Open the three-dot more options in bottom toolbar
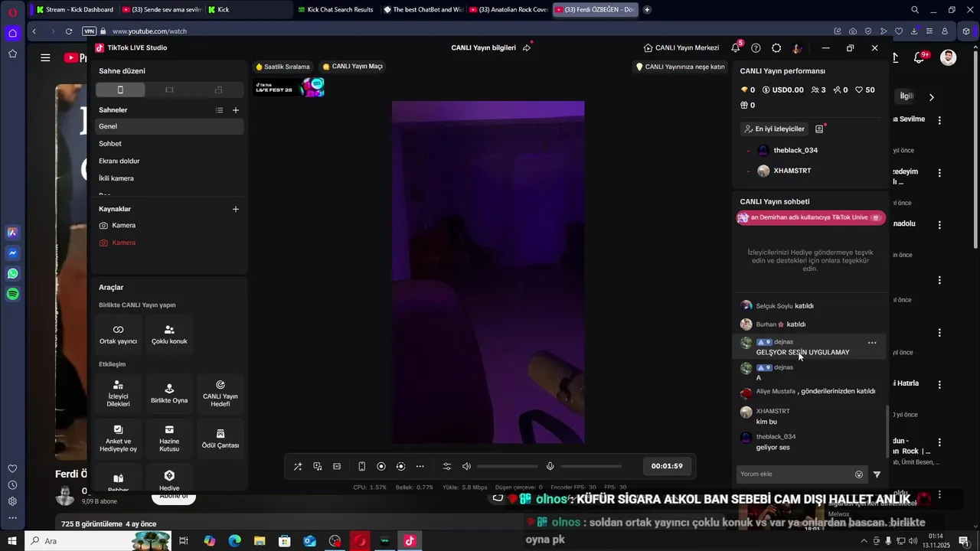This screenshot has height=551, width=980. (420, 466)
